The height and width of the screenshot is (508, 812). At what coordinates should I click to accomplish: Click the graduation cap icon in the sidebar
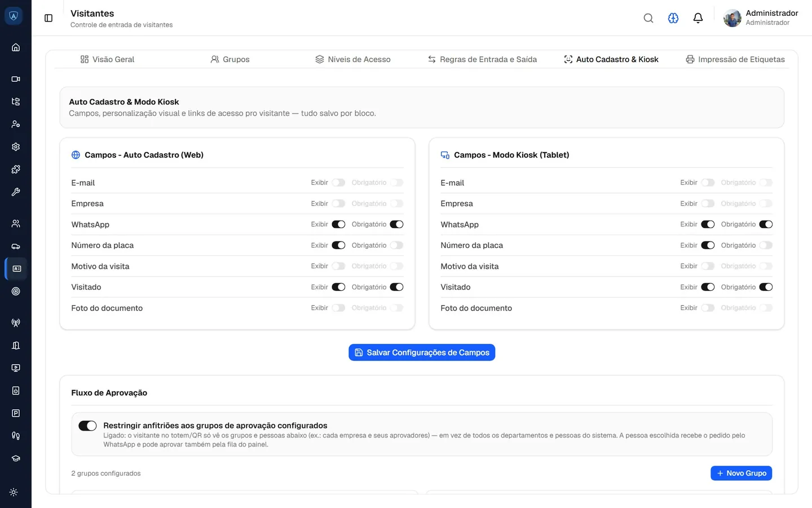click(x=16, y=458)
